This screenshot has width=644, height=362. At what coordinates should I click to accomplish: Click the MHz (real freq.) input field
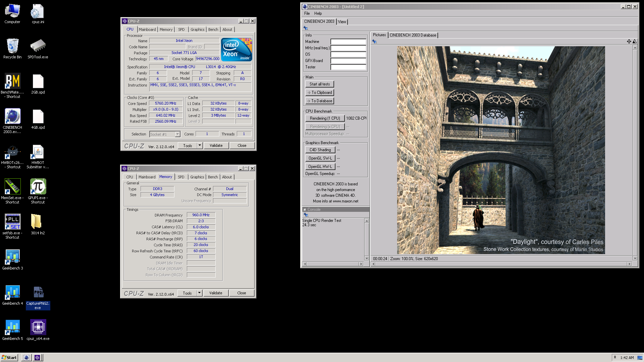(x=348, y=48)
